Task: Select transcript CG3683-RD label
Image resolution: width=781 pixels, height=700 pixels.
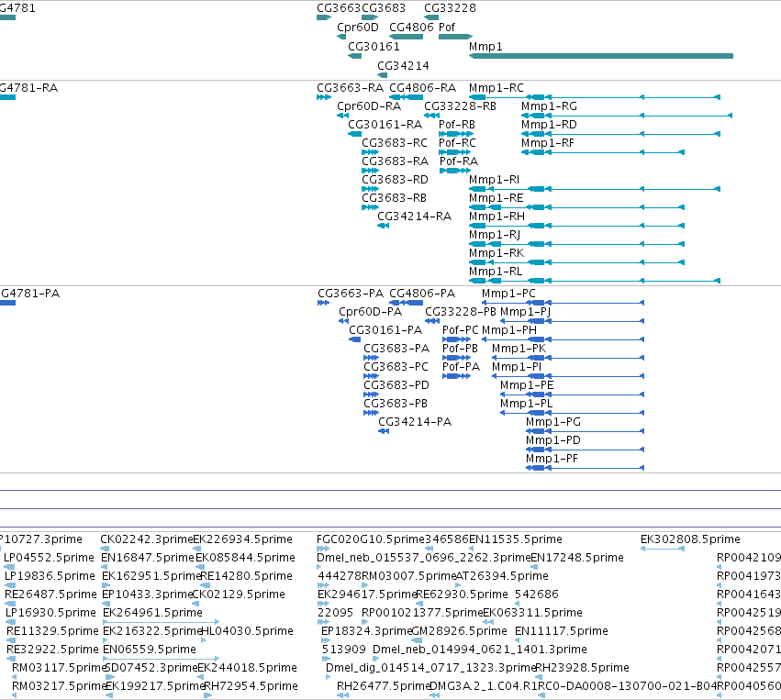Action: (x=395, y=180)
